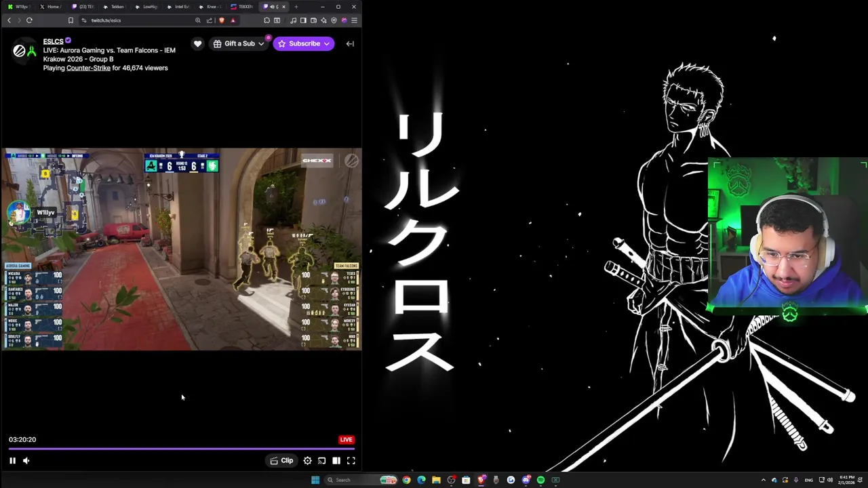The image size is (868, 488).
Task: Open Brave browser taskbar icon
Action: [481, 480]
